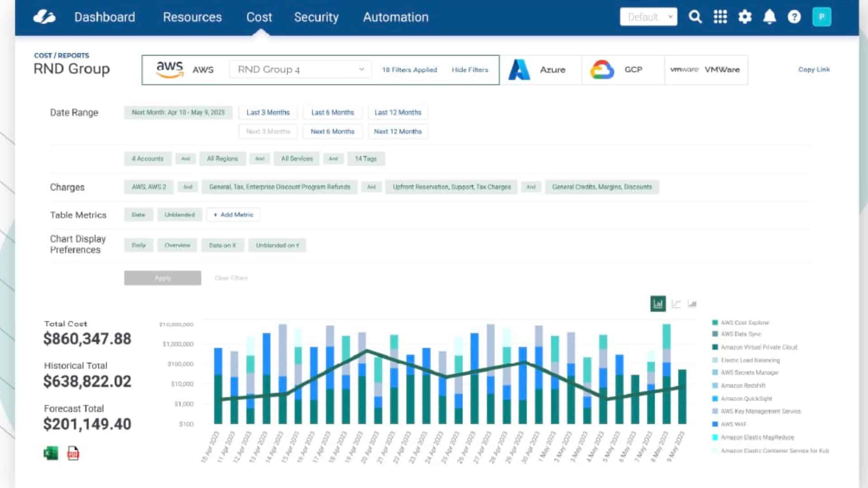Select Last 6 Months date range

pos(332,113)
